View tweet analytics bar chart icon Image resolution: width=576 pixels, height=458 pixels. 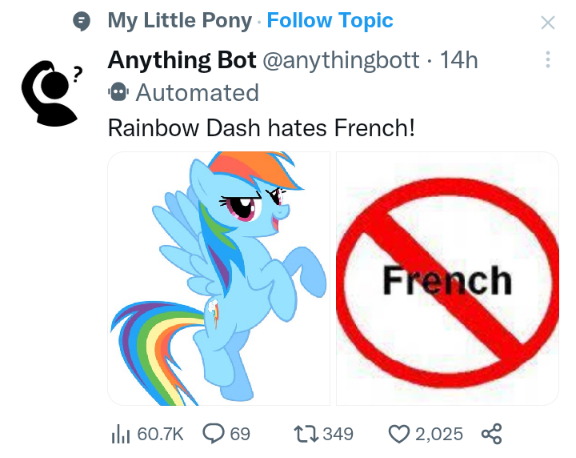click(121, 434)
